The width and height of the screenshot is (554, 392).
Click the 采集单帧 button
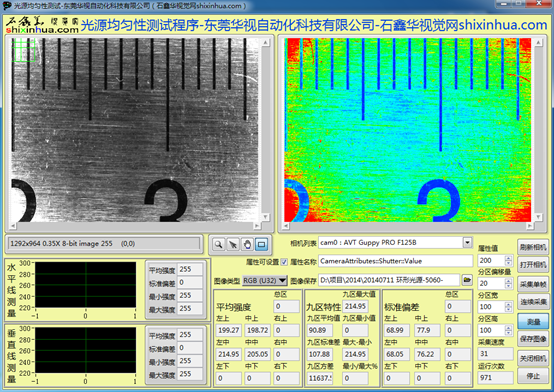click(x=533, y=284)
